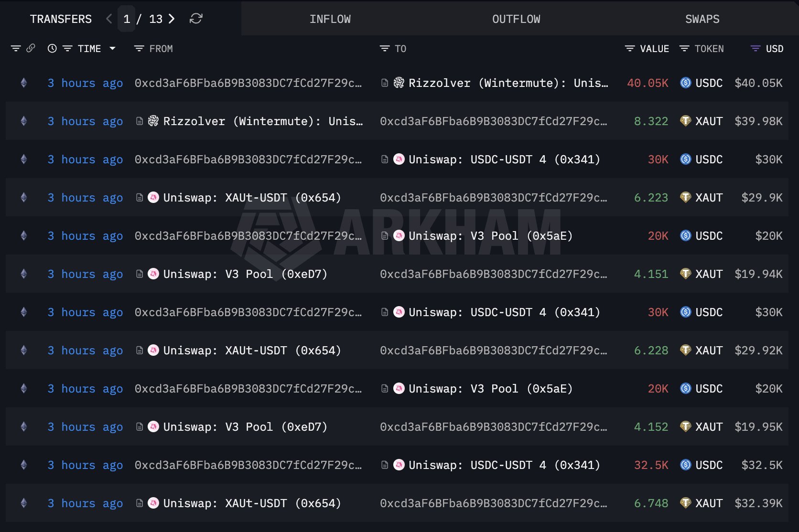Go to the previous transfers page
Screen dimensions: 799x532
click(109, 19)
